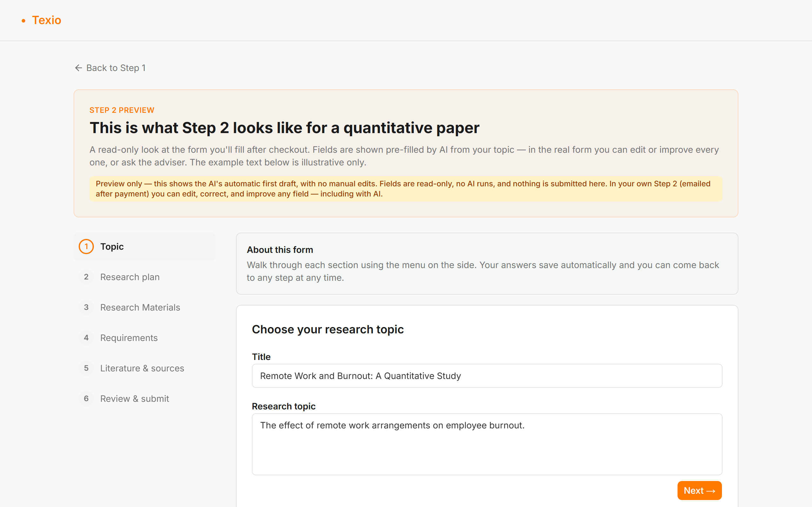Click the step 3 number badge

pos(86,307)
